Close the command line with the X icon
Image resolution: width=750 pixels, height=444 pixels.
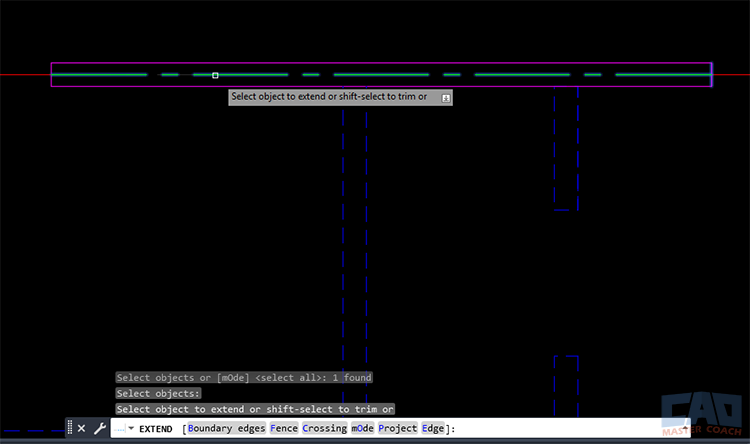(x=81, y=428)
